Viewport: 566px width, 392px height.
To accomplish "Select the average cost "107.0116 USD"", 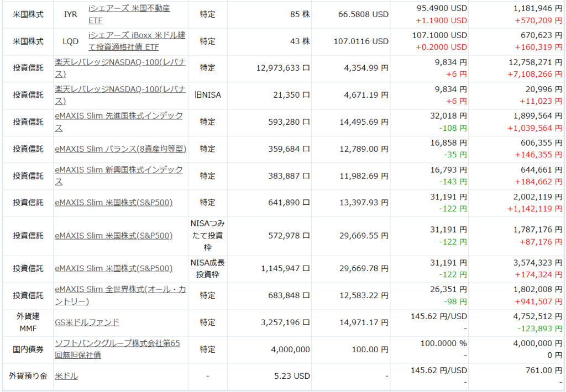I will click(x=361, y=41).
